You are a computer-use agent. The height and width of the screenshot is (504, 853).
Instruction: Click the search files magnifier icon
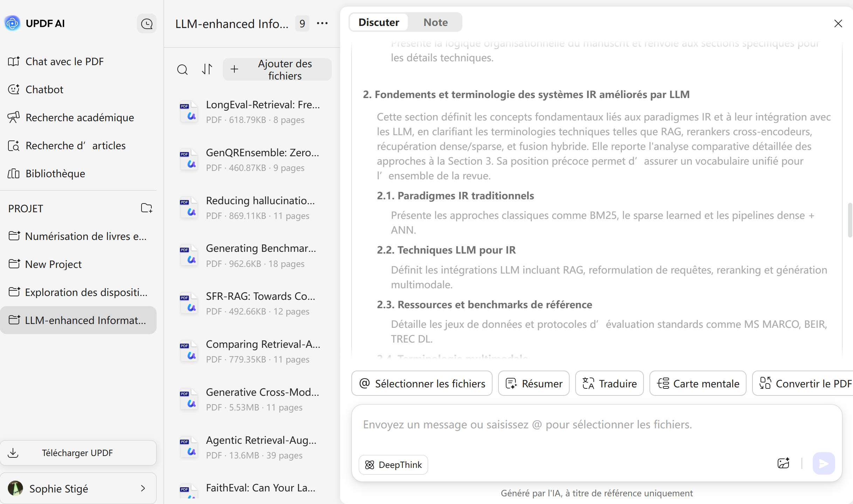[182, 69]
